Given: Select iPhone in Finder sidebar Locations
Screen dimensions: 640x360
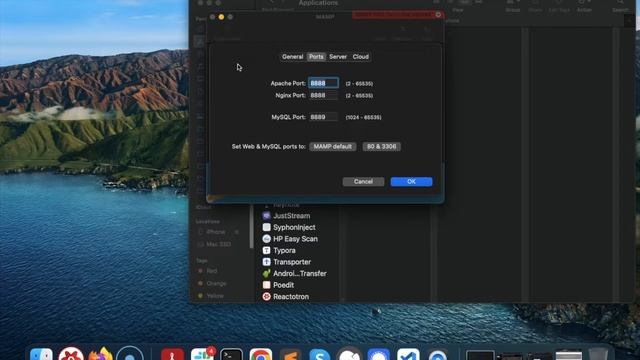Looking at the screenshot, I should (215, 232).
